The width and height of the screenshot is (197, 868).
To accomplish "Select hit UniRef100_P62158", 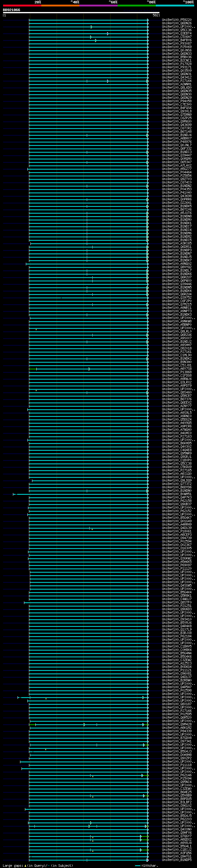I will [x=177, y=501].
